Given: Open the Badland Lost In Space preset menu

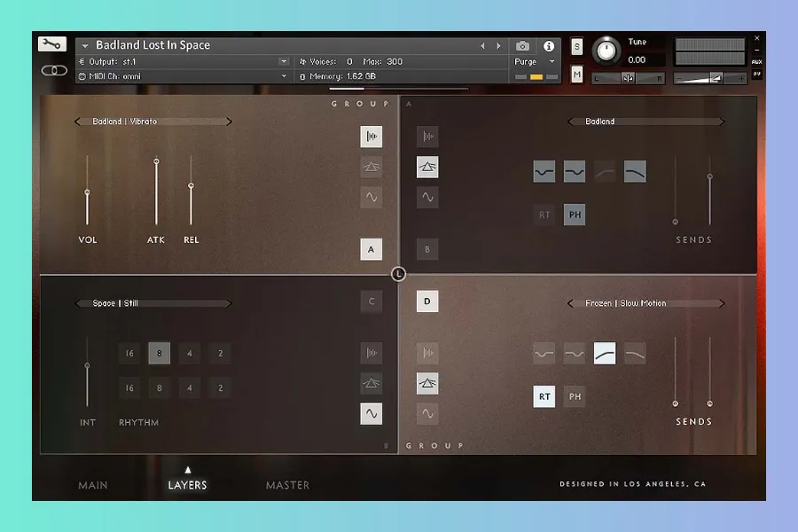Looking at the screenshot, I should tap(85, 46).
